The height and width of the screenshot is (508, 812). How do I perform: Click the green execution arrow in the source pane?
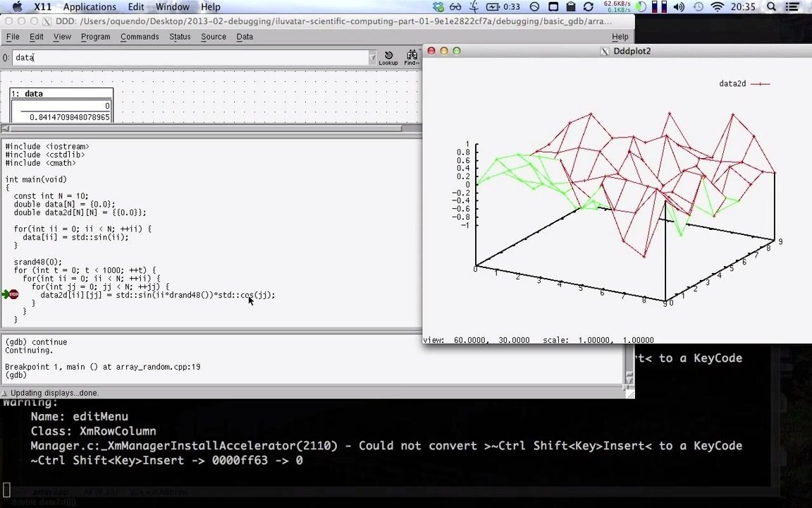(5, 294)
